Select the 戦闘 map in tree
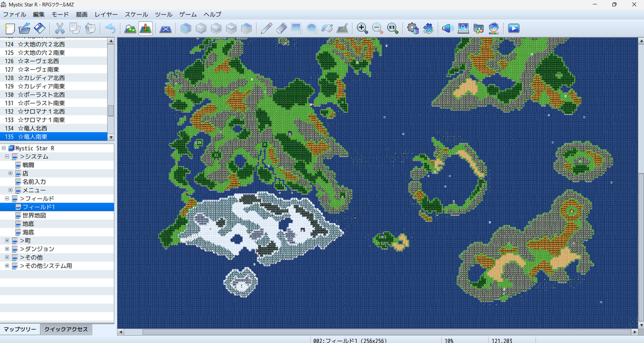The width and height of the screenshot is (644, 343). (x=28, y=165)
